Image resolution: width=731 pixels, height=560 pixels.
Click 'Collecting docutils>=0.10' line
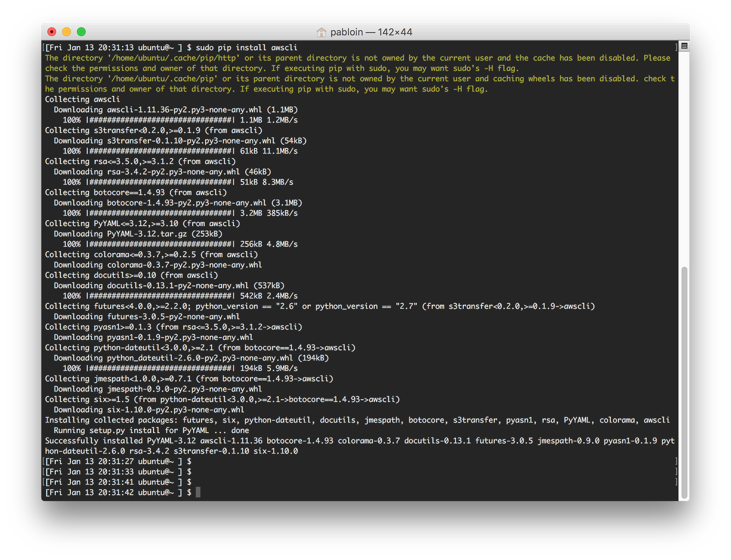[x=132, y=275]
